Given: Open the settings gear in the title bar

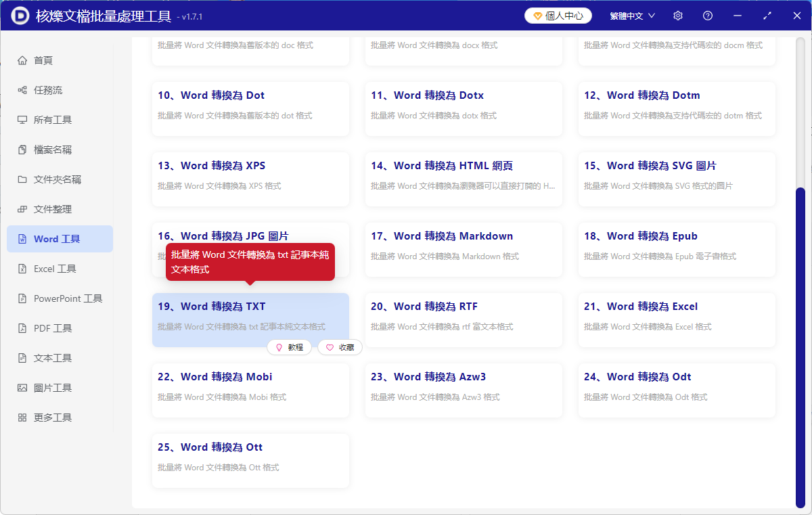Looking at the screenshot, I should pos(677,15).
